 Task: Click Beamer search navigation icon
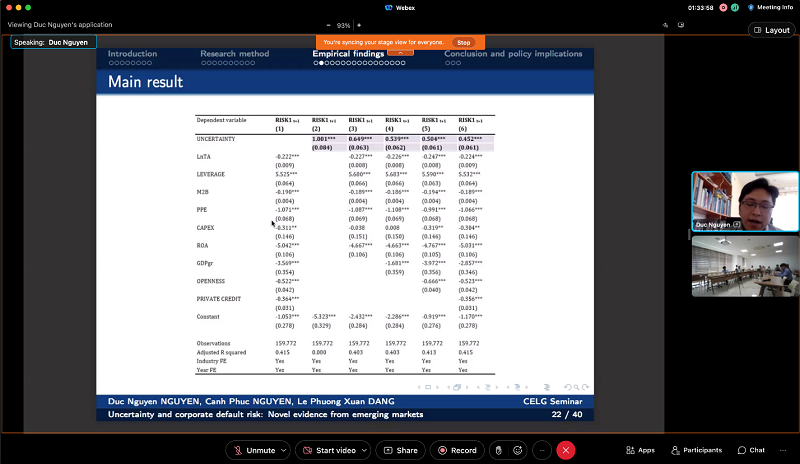577,387
